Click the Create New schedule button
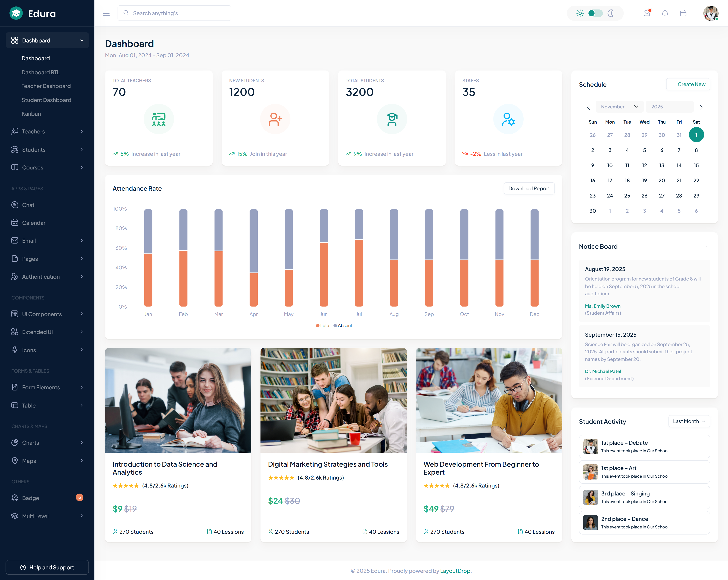Image resolution: width=728 pixels, height=580 pixels. tap(688, 84)
